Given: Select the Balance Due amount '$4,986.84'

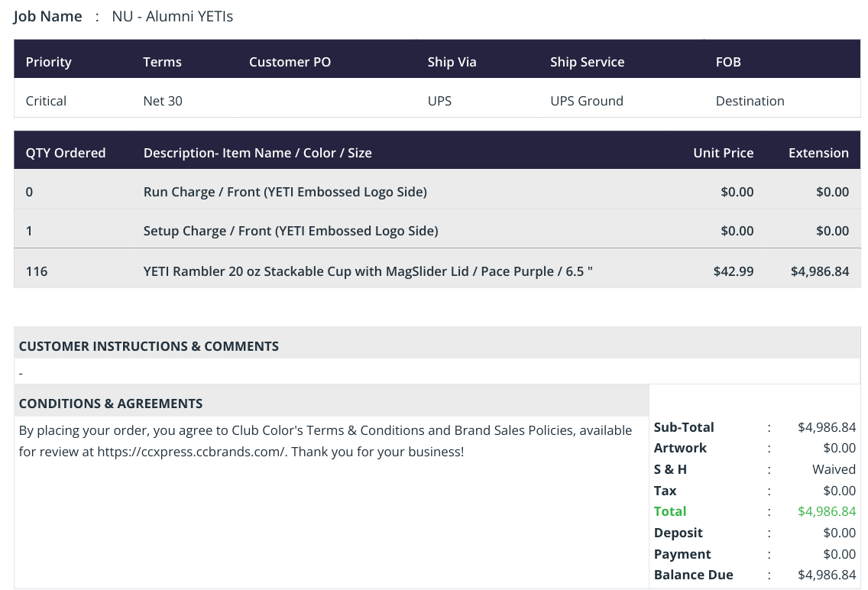Looking at the screenshot, I should tap(827, 575).
